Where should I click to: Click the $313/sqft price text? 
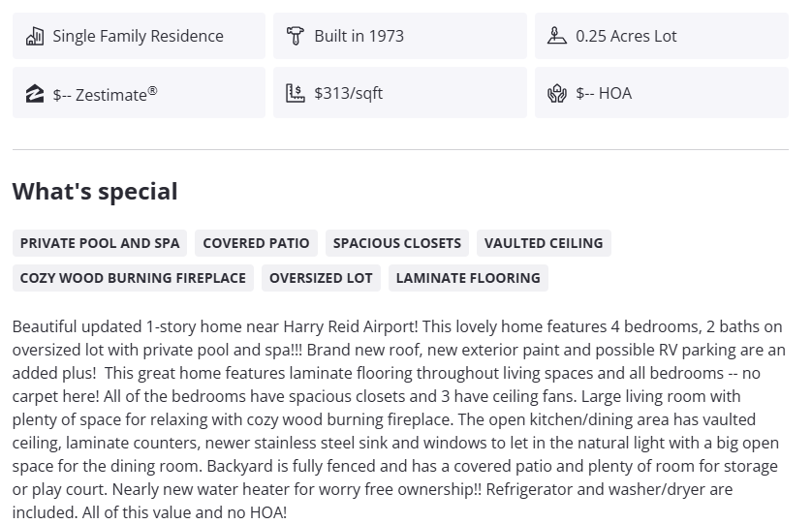348,94
